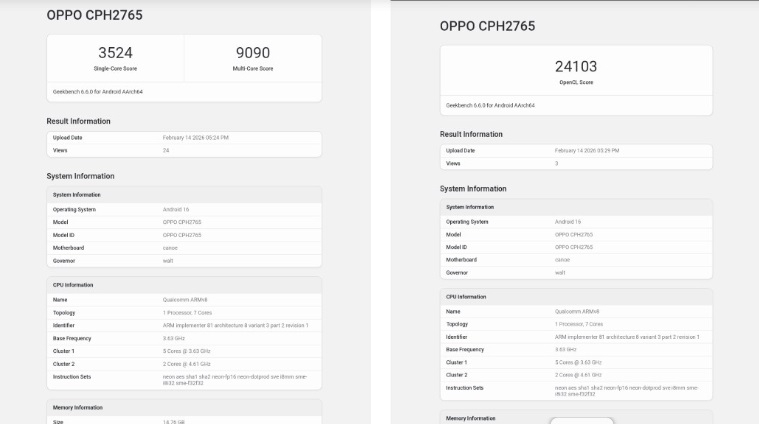This screenshot has height=424, width=759.
Task: Click the Geekbench 6.6.0 version text under the OpenCL score
Action: coord(490,105)
